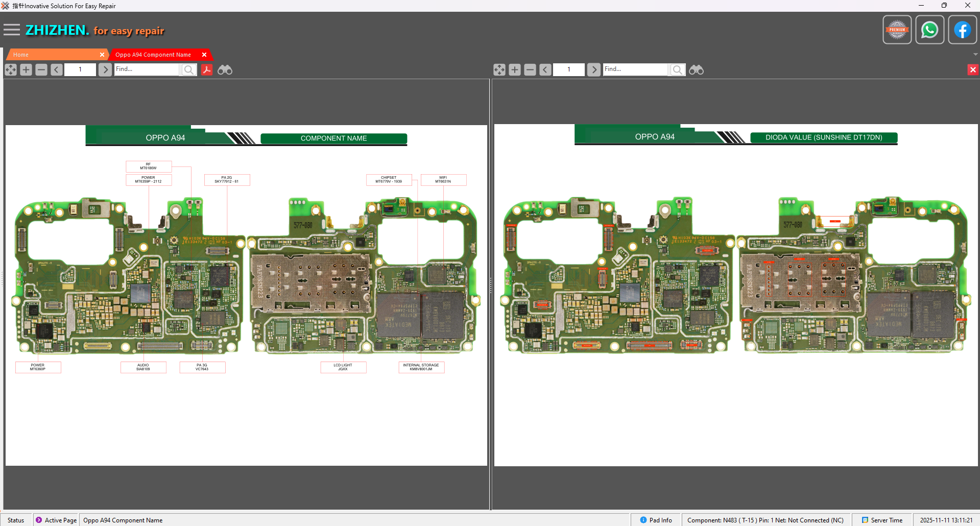The width and height of the screenshot is (980, 526).
Task: Click Oppo A94 Component Name in status bar
Action: 123,520
